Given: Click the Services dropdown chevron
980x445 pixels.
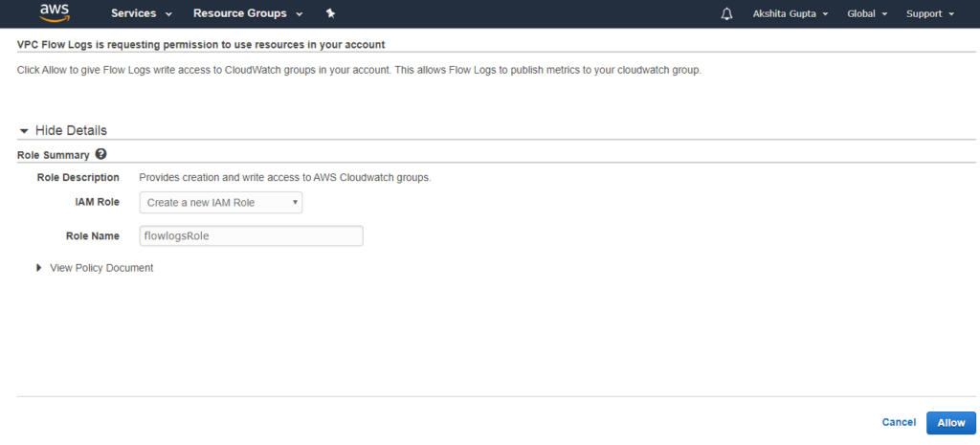Looking at the screenshot, I should pos(168,14).
